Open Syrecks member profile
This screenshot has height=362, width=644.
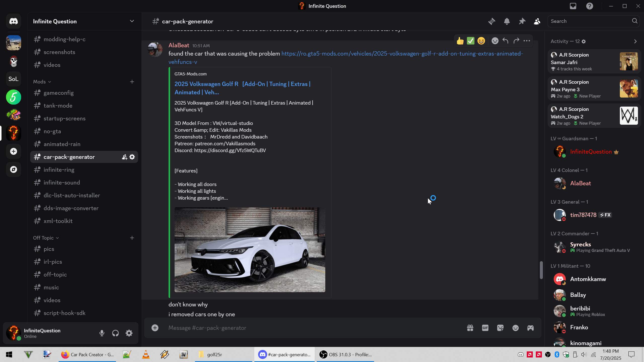tap(594, 247)
